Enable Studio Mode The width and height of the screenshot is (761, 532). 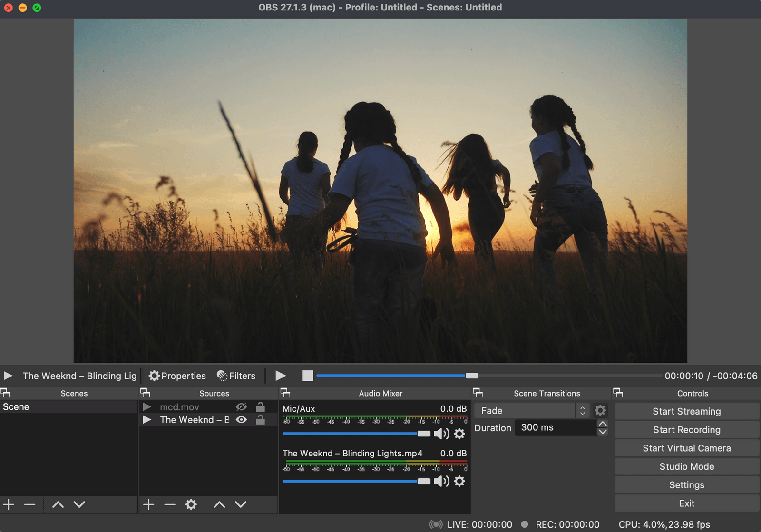(686, 466)
